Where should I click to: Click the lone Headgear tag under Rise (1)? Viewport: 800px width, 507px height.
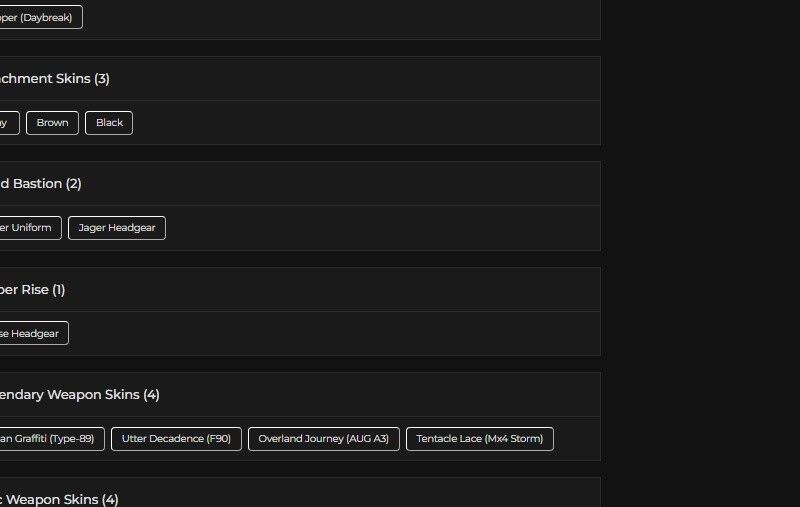click(x=31, y=334)
